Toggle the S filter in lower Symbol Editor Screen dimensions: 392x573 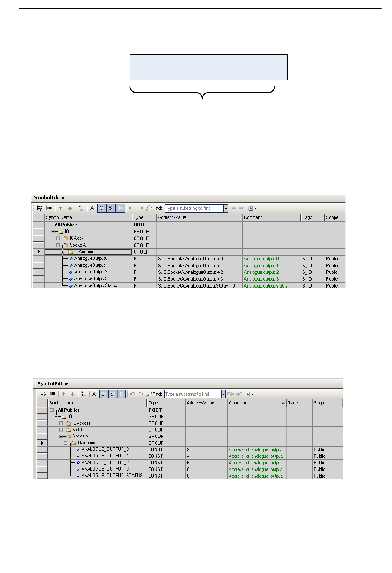(x=112, y=394)
